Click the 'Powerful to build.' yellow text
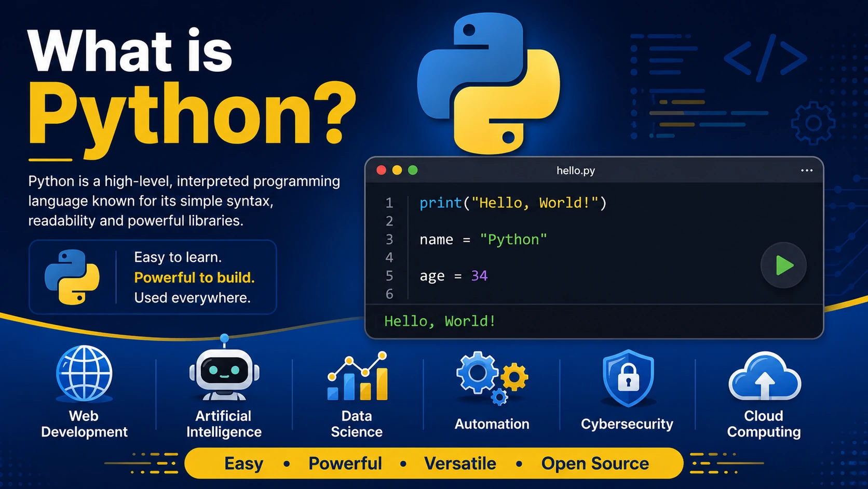868x489 pixels. coord(194,277)
